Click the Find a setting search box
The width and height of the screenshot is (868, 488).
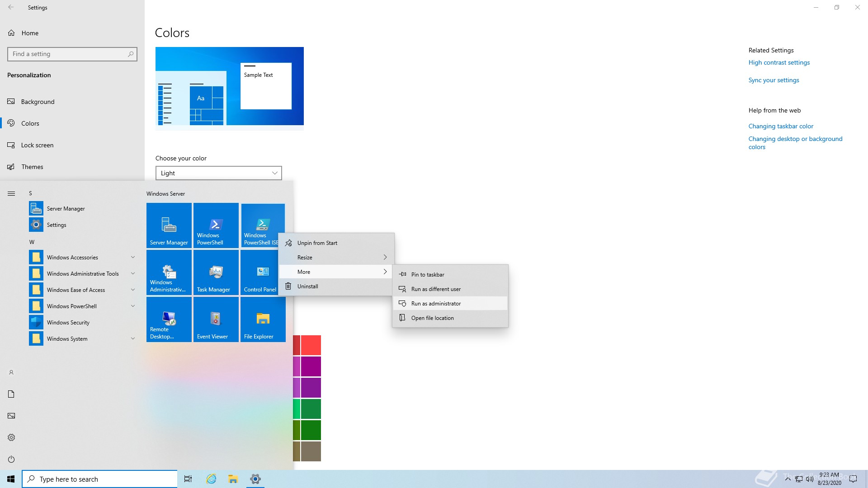tap(72, 54)
